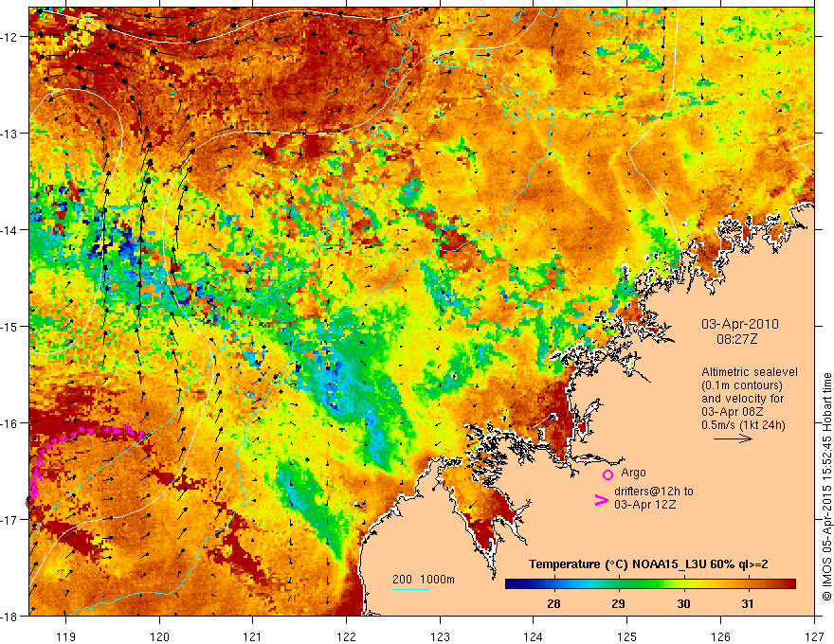This screenshot has height=644, width=834.
Task: Click the longitude 122 axis label
Action: (346, 636)
